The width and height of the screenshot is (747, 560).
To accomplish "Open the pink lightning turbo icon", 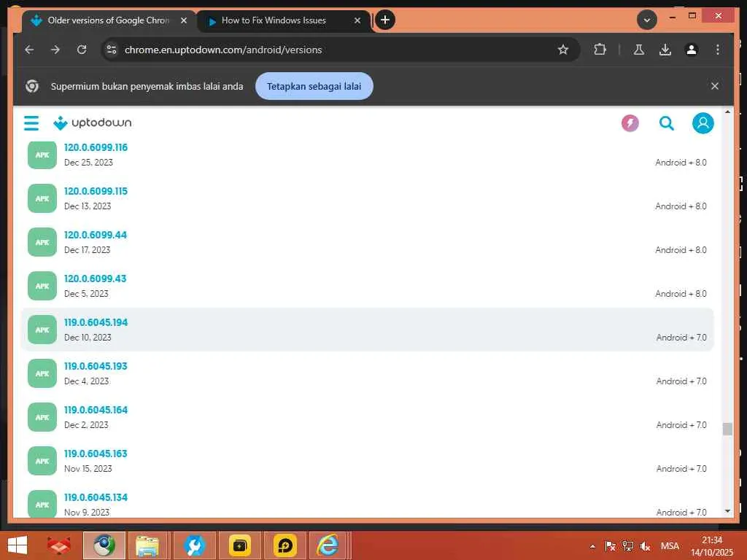I will (x=630, y=123).
